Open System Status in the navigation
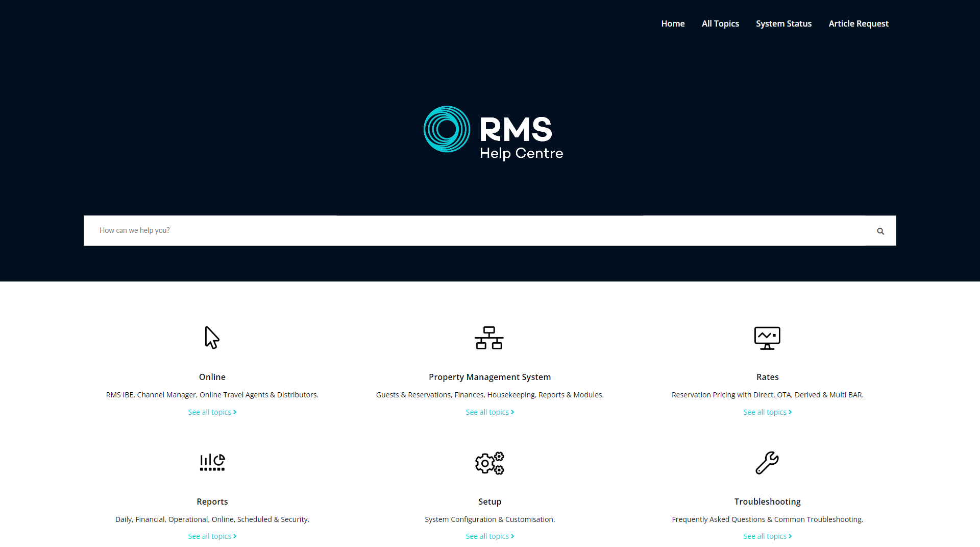Screen dimensions: 980x547 783,23
